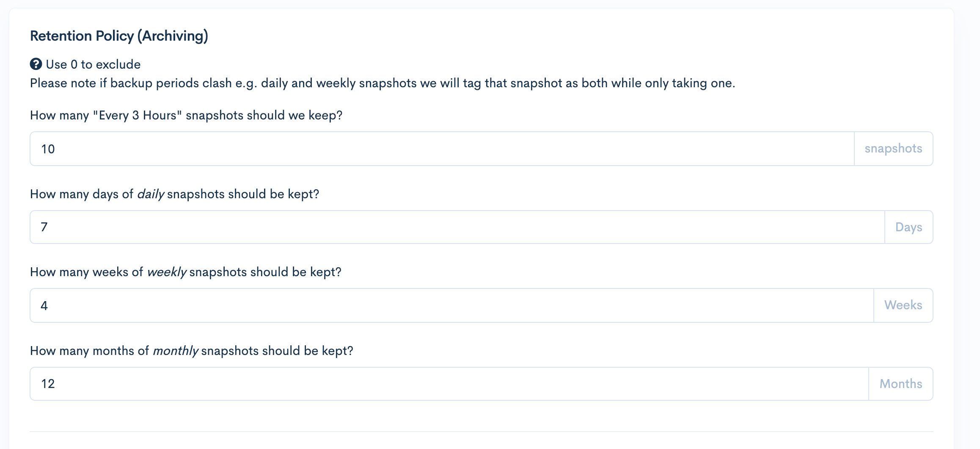Click the Retention Policy (Archiving) heading
This screenshot has height=449, width=980.
(x=119, y=36)
